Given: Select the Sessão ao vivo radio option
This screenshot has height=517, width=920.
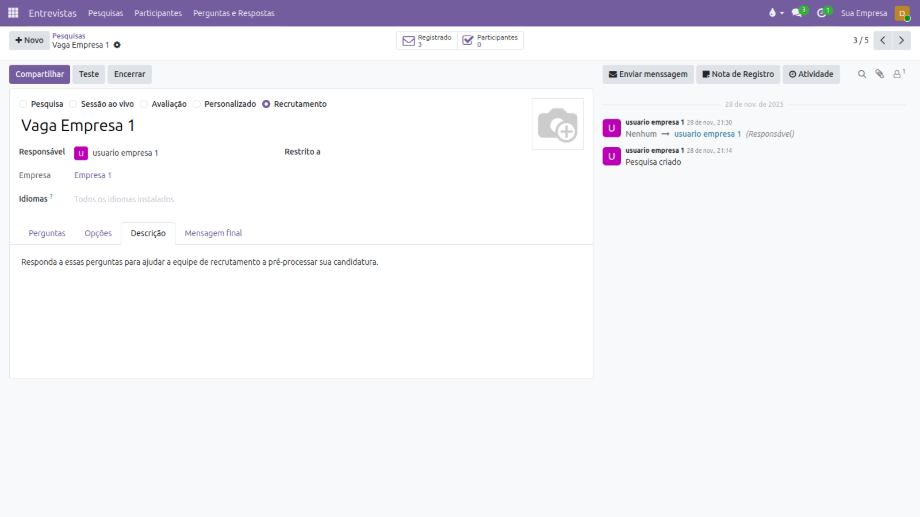Looking at the screenshot, I should (73, 104).
